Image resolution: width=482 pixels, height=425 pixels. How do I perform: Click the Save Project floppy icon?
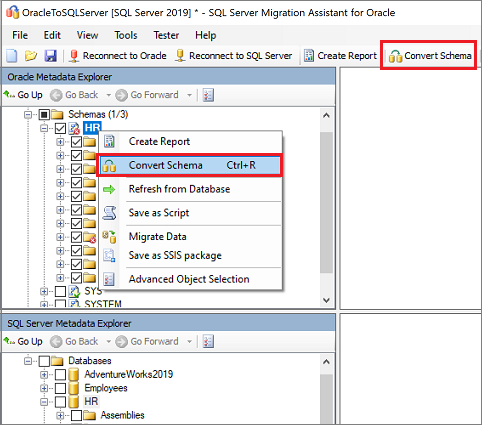tap(50, 56)
